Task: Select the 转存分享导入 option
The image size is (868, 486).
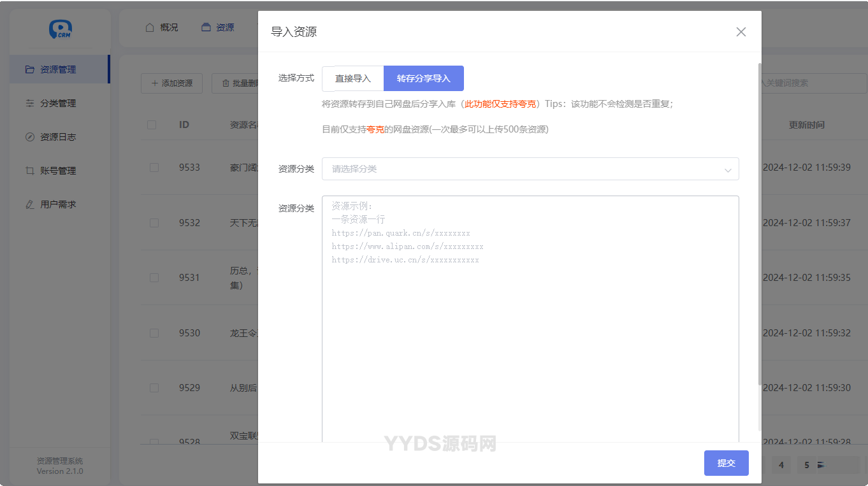Action: (x=423, y=78)
